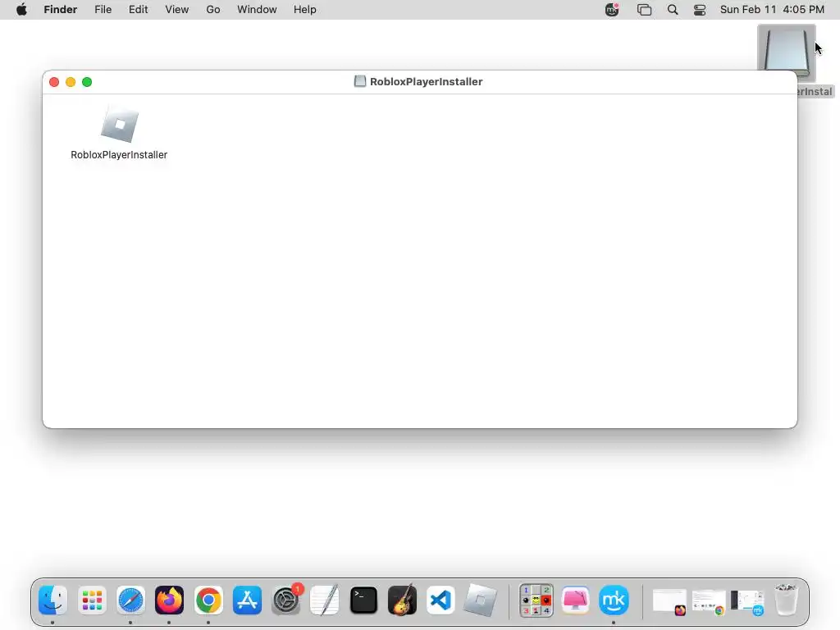Open the Minesweeper game from the Dock
The image size is (840, 630).
pos(536,600)
